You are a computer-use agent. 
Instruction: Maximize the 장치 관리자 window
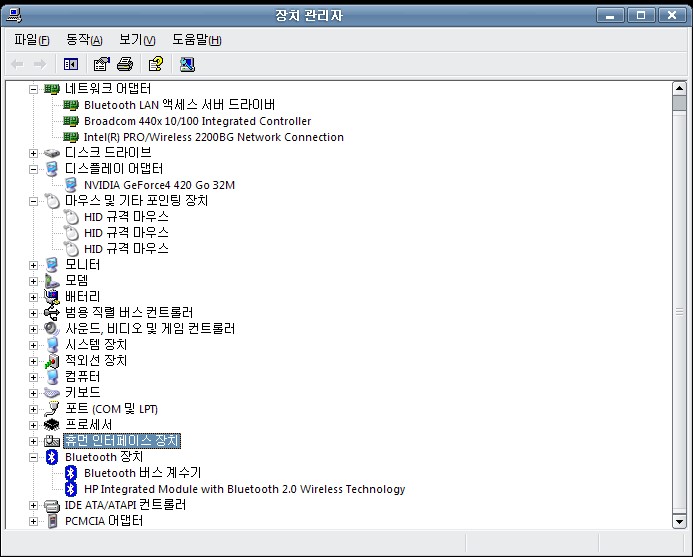(x=641, y=15)
